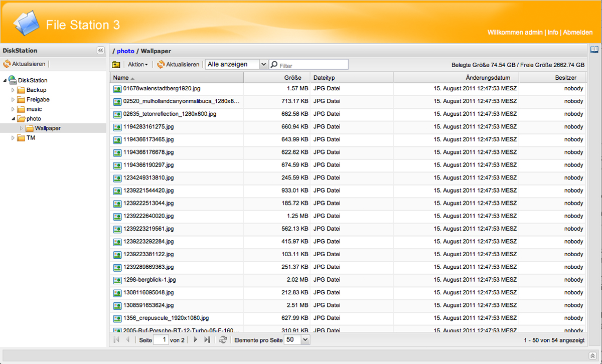Click image icon of 1194283161275.jpg
The width and height of the screenshot is (602, 364).
pos(117,127)
